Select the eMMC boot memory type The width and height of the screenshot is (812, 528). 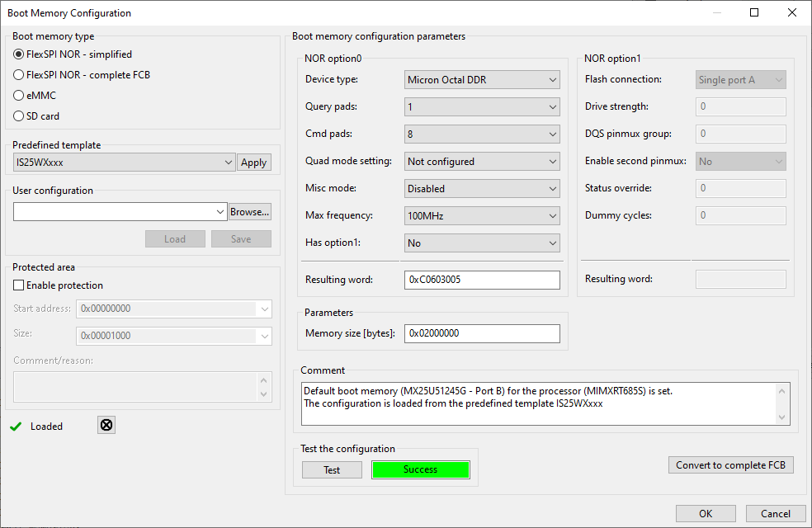pyautogui.click(x=17, y=95)
